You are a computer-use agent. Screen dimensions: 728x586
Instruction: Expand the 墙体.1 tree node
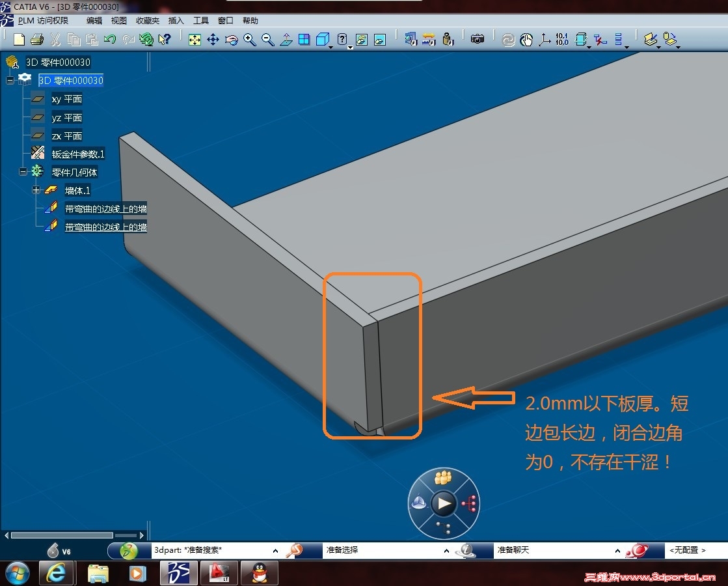(36, 190)
